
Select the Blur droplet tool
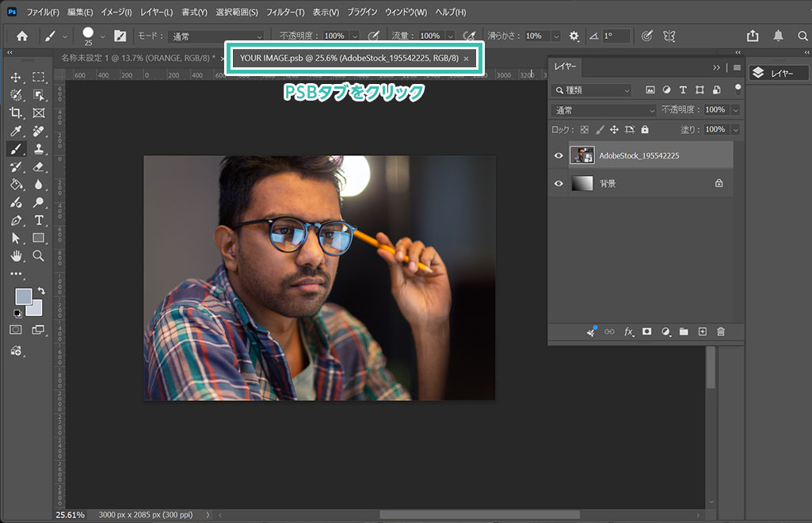pyautogui.click(x=38, y=185)
